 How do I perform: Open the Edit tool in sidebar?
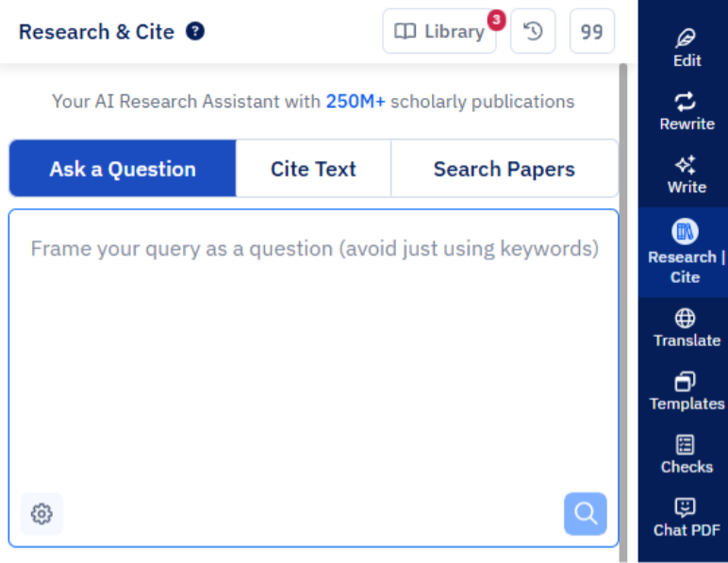[687, 47]
